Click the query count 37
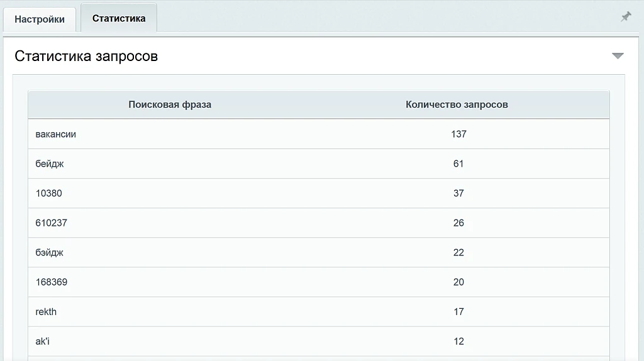Viewport: 644px width, 361px height. click(458, 194)
